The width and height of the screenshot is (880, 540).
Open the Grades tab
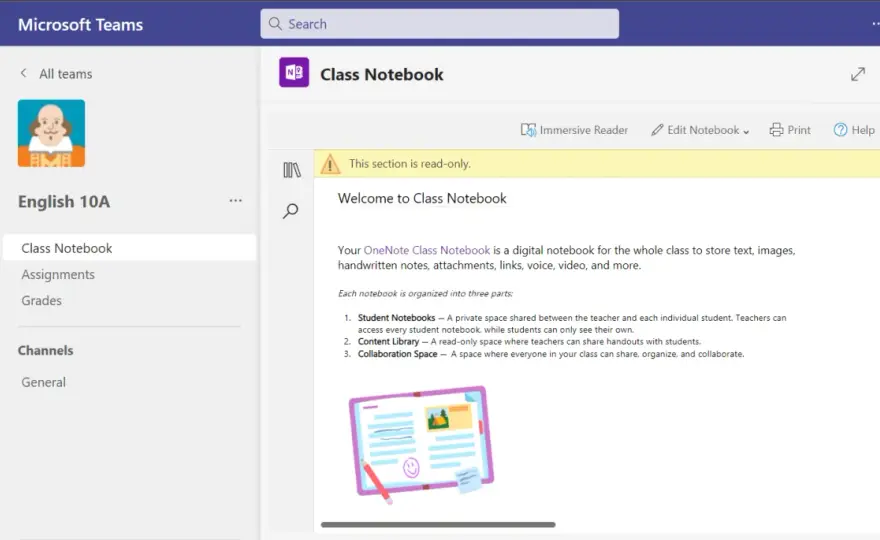point(42,300)
